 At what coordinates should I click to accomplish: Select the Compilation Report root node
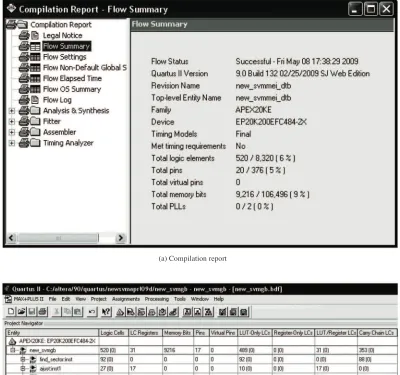tap(61, 25)
